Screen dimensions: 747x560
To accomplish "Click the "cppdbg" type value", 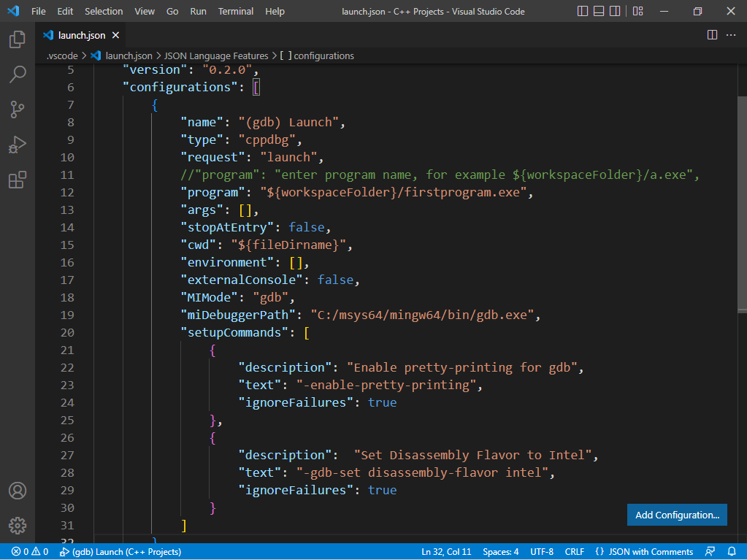I will click(x=267, y=140).
